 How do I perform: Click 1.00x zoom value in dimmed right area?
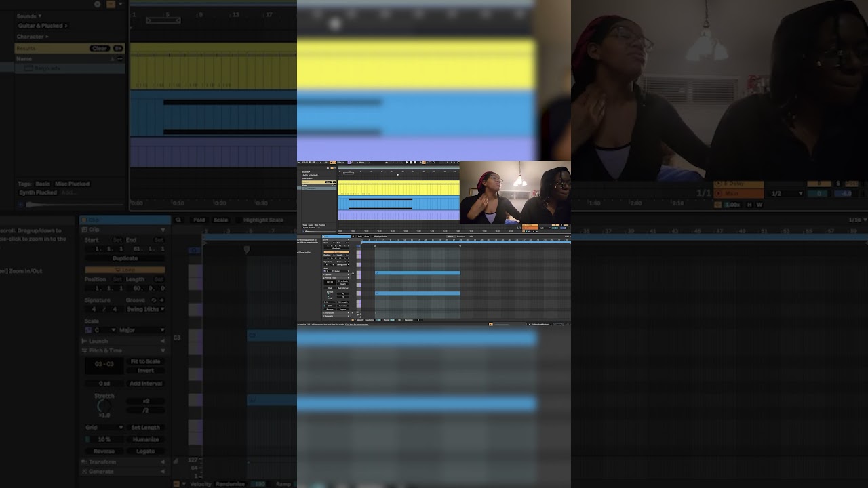pos(732,204)
